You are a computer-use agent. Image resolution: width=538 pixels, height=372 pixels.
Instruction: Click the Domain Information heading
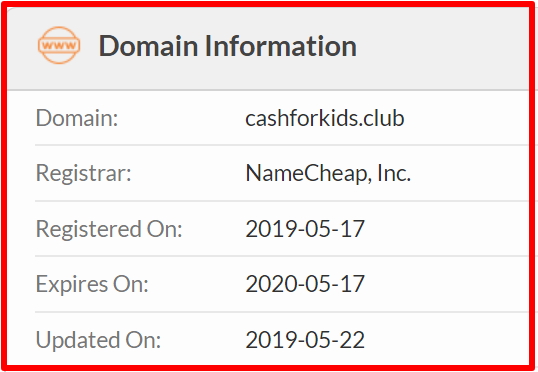coord(228,46)
